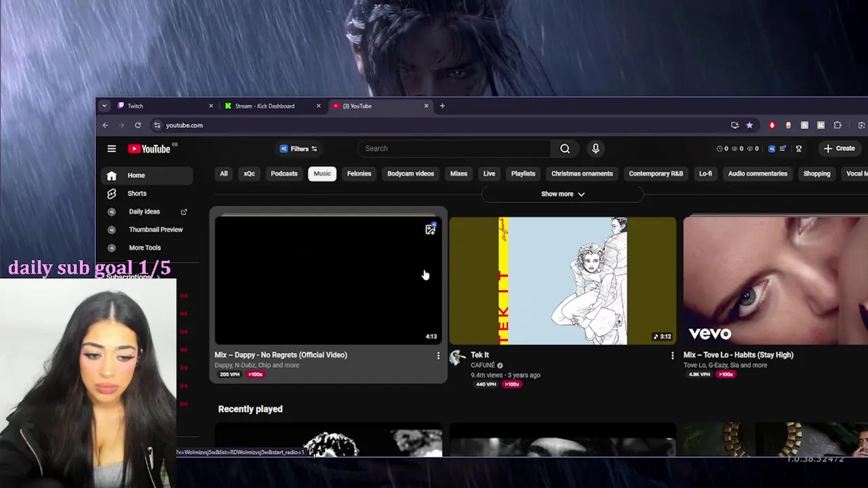This screenshot has height=488, width=868.
Task: Select the Felonies chip
Action: tap(359, 174)
